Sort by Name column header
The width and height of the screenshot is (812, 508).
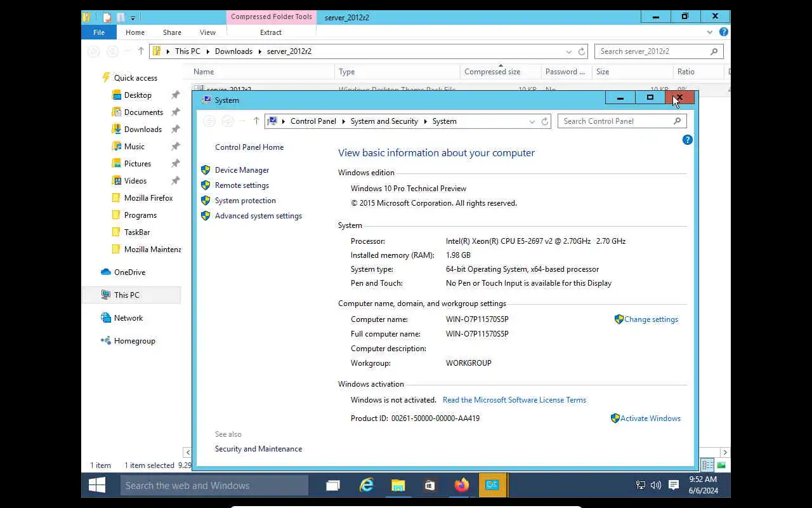262,72
